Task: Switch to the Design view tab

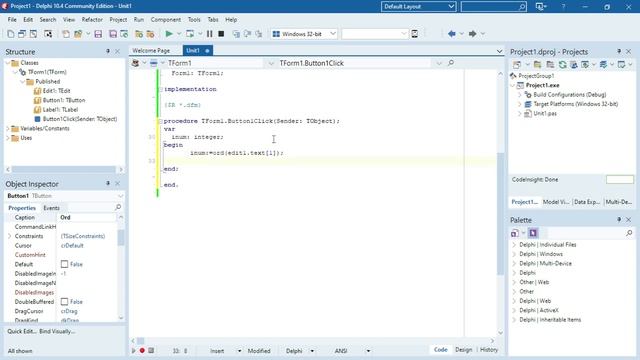Action: tap(464, 350)
